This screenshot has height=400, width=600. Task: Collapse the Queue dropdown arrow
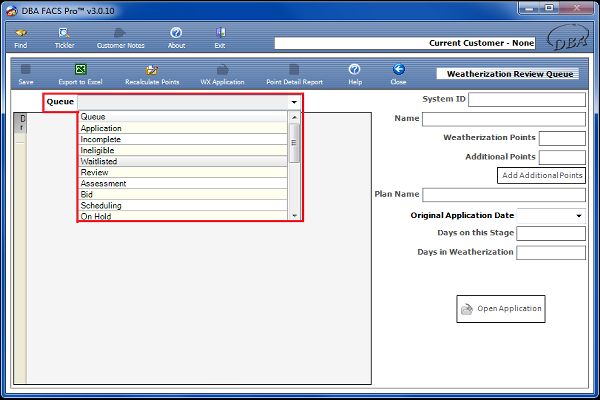pyautogui.click(x=294, y=102)
